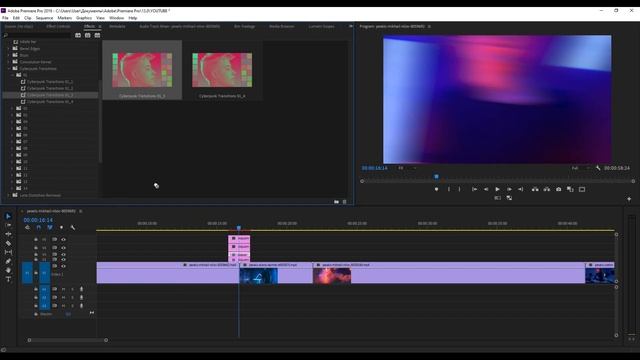640x360 pixels.
Task: Click the Safe Margins button in Program monitor
Action: 582,189
